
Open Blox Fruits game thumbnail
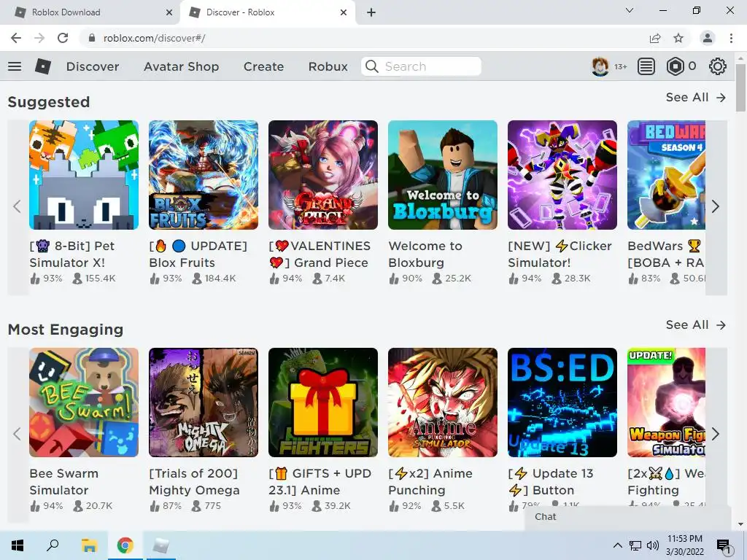click(204, 175)
